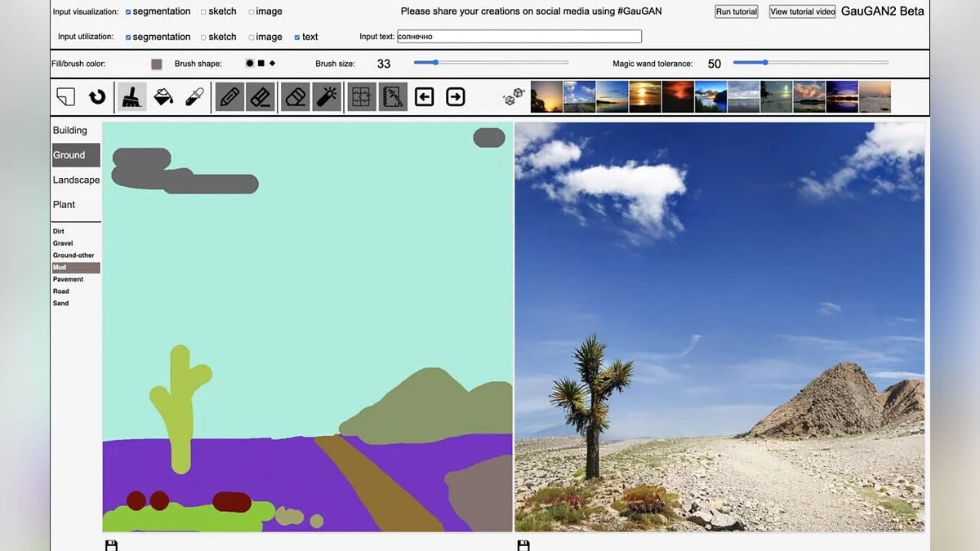The image size is (980, 551).
Task: Select the paint bucket fill tool
Action: point(163,97)
